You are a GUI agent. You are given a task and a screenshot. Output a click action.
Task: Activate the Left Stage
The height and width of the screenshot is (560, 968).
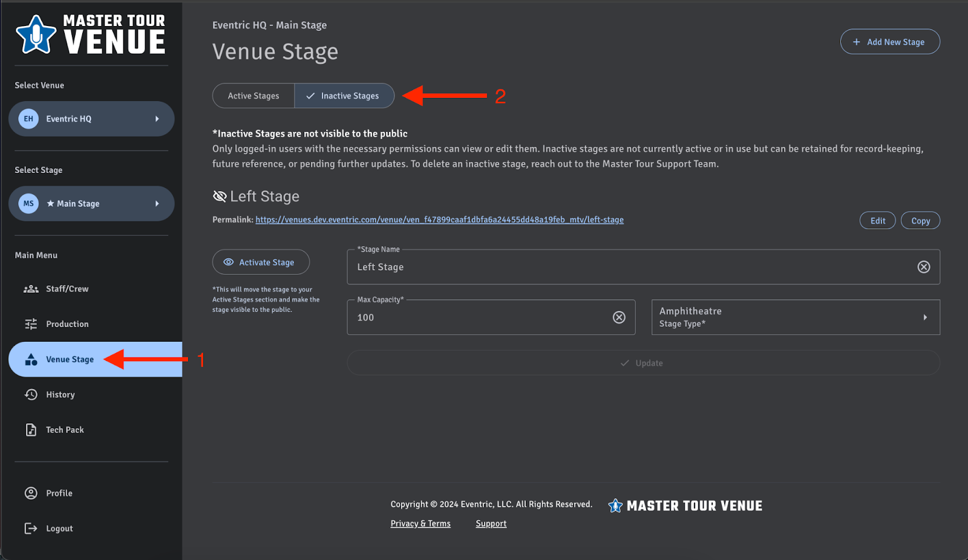(261, 262)
